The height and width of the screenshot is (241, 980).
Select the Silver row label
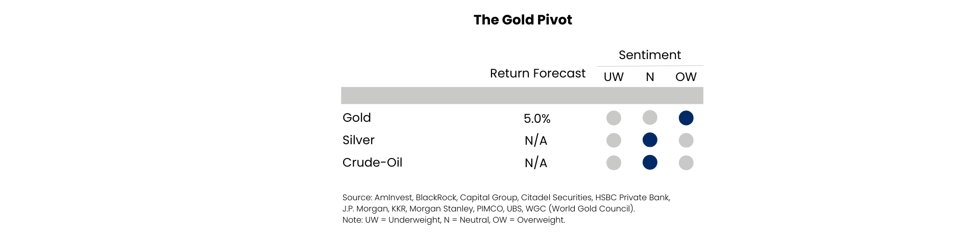[x=358, y=140]
